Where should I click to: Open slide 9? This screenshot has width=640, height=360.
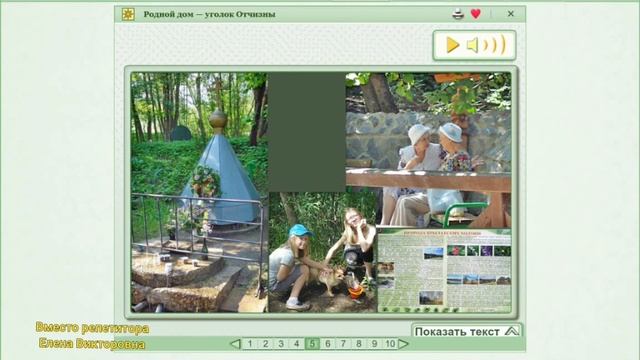[x=374, y=344]
